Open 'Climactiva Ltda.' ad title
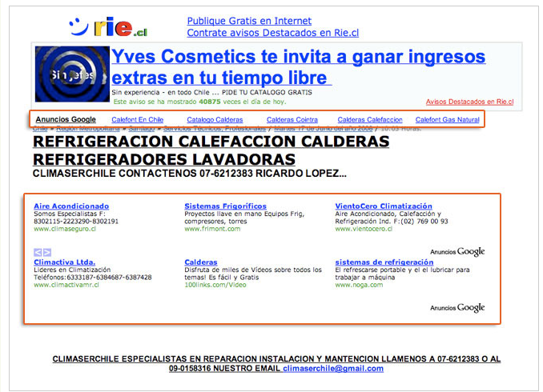 click(64, 262)
